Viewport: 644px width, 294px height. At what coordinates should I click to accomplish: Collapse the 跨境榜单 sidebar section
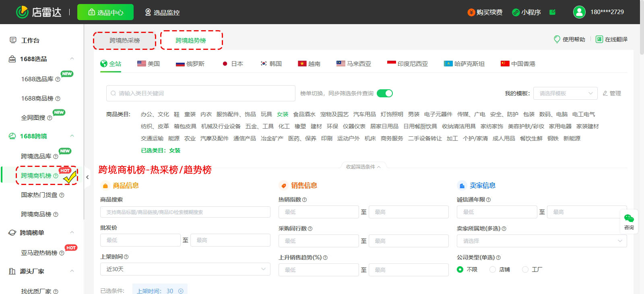coord(72,232)
